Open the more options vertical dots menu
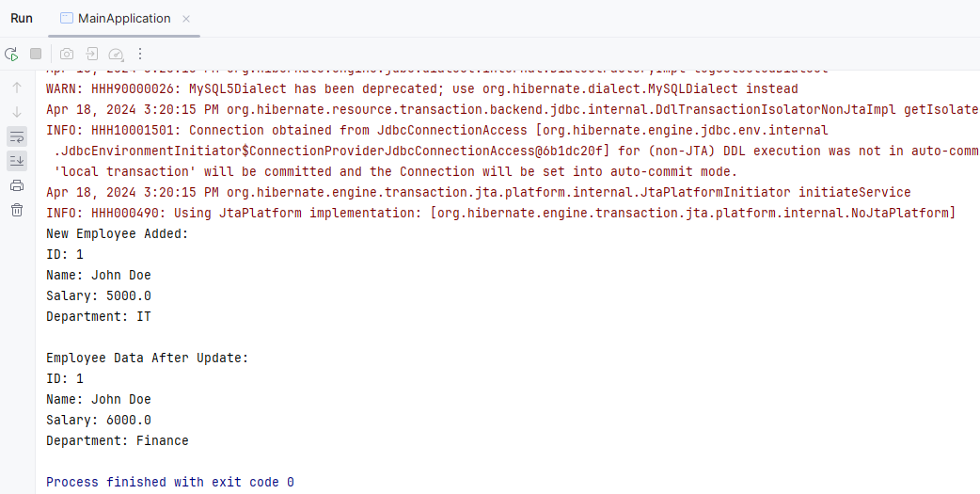980x494 pixels. (x=140, y=54)
